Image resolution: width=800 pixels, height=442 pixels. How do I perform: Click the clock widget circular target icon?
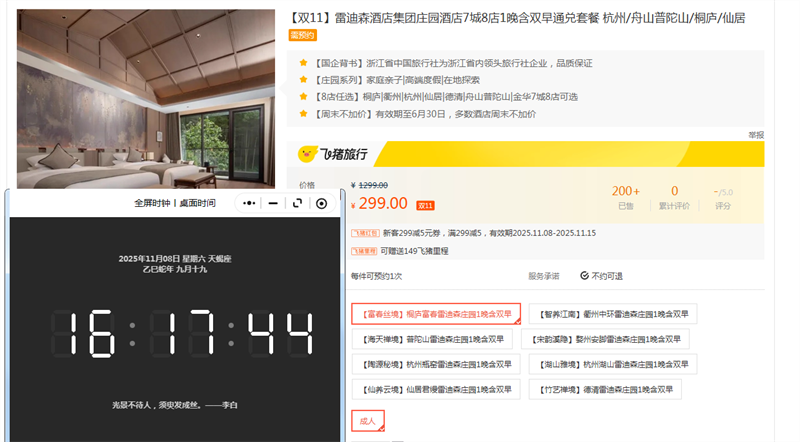[x=321, y=203]
